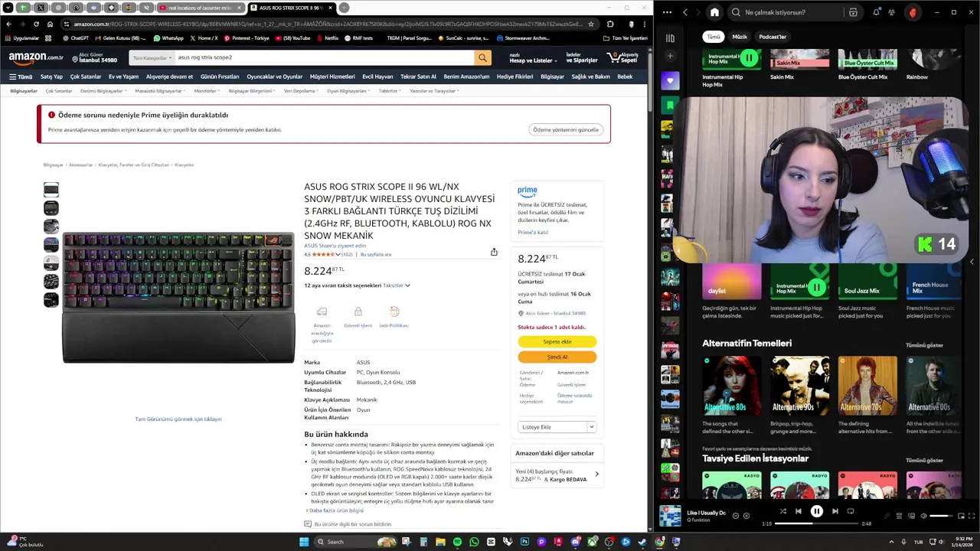The width and height of the screenshot is (980, 551).
Task: Open the Amazon shopping cart
Action: [622, 58]
